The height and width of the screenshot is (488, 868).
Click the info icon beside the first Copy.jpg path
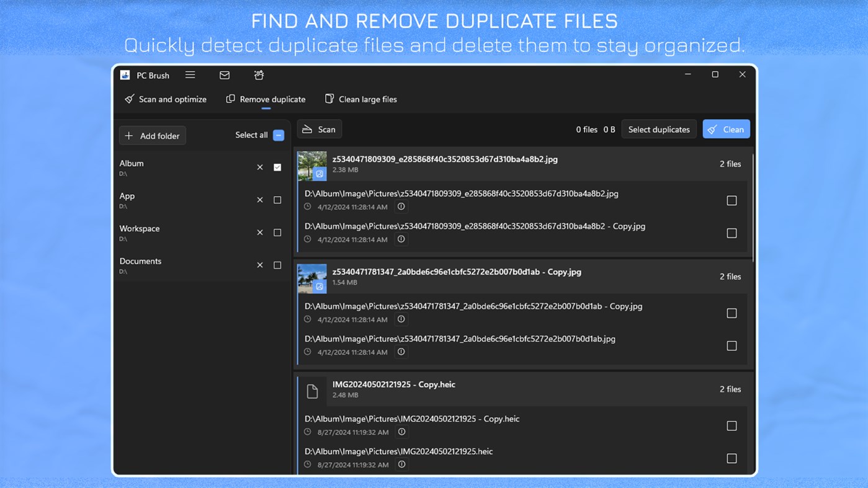pos(401,239)
